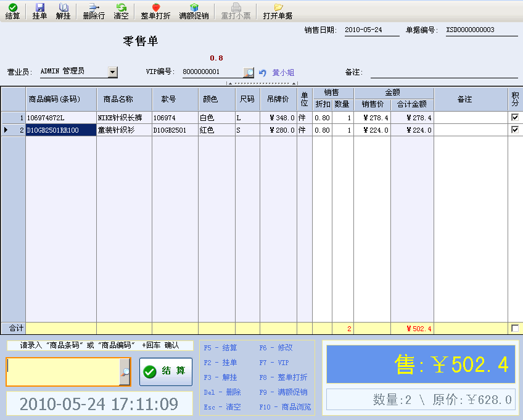Viewport: 523px width, 420px height.
Task: Click the magnifier in the barcode input box
Action: (x=125, y=372)
